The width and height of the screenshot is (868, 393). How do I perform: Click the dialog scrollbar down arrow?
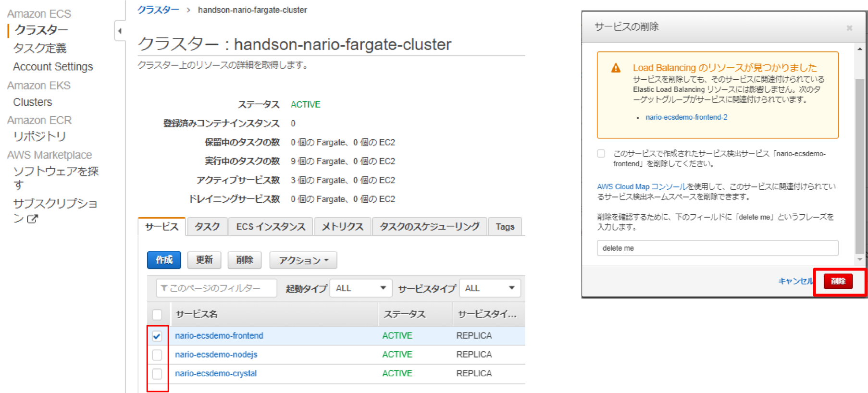click(859, 260)
